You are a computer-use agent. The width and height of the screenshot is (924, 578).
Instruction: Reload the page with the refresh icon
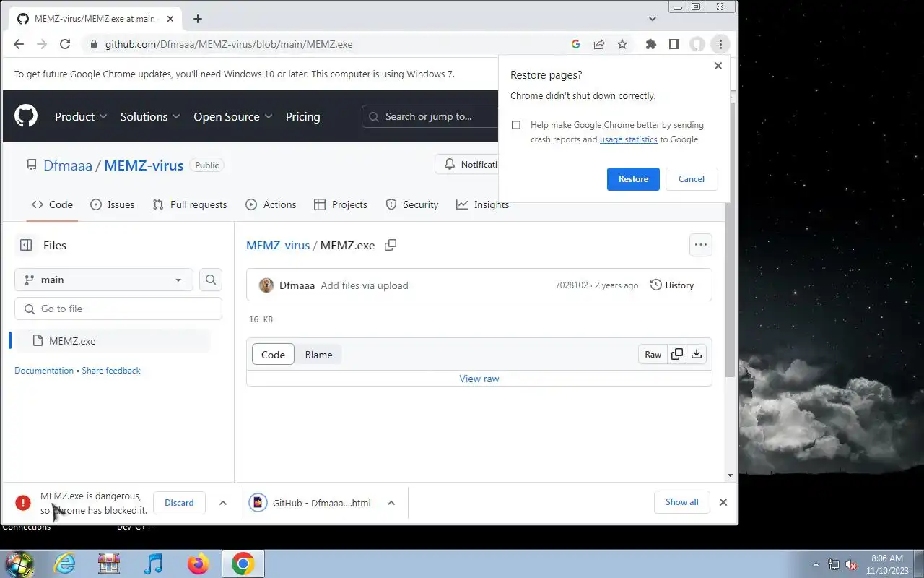(x=65, y=44)
